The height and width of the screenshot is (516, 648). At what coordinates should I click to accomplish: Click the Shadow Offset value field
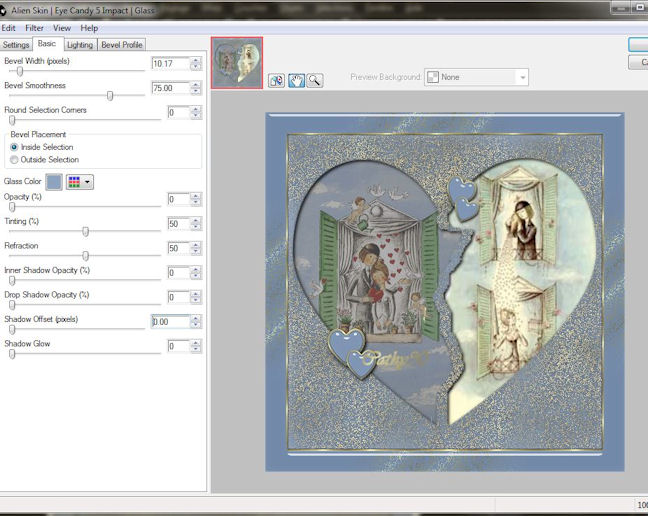[170, 322]
